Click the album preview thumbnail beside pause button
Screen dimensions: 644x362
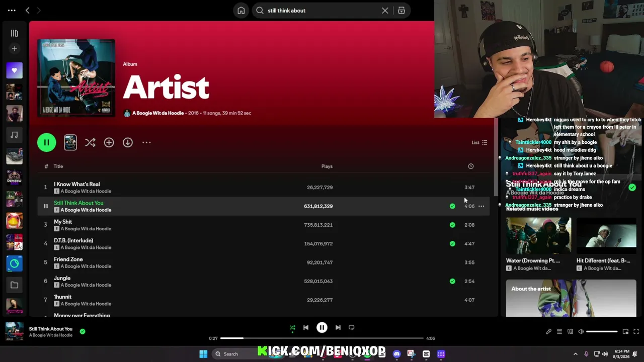coord(70,142)
